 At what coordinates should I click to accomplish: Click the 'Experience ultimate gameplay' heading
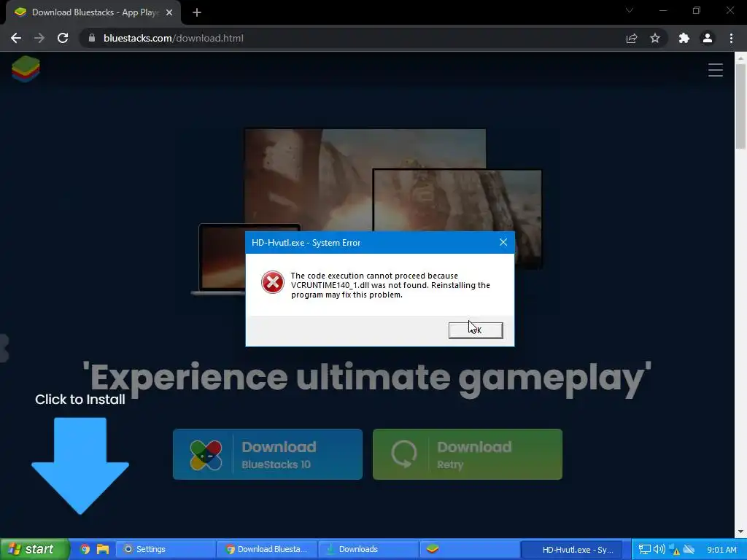tap(366, 378)
